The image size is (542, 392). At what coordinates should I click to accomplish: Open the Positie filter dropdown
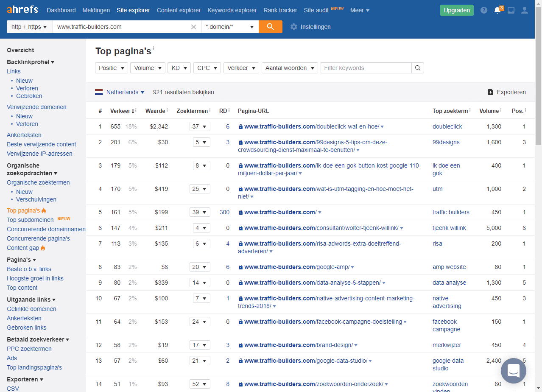[112, 68]
